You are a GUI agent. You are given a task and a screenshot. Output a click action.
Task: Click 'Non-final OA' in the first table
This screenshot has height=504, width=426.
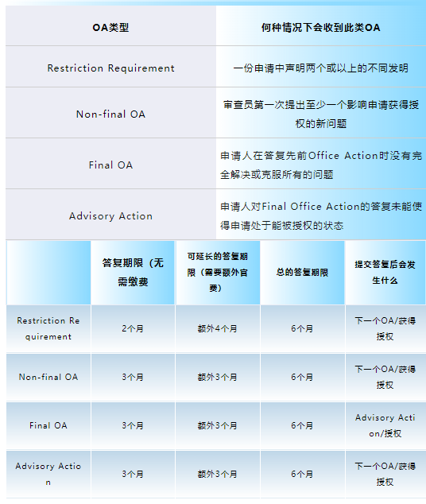point(110,114)
